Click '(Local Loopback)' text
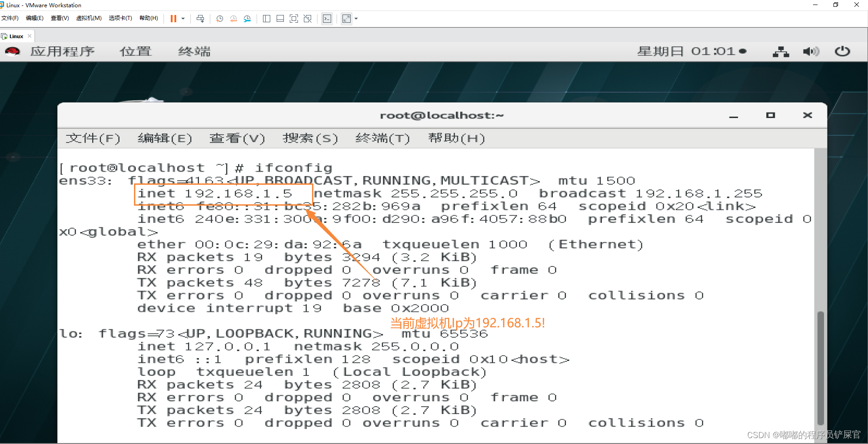Screen dimensions: 868x444 [410, 372]
